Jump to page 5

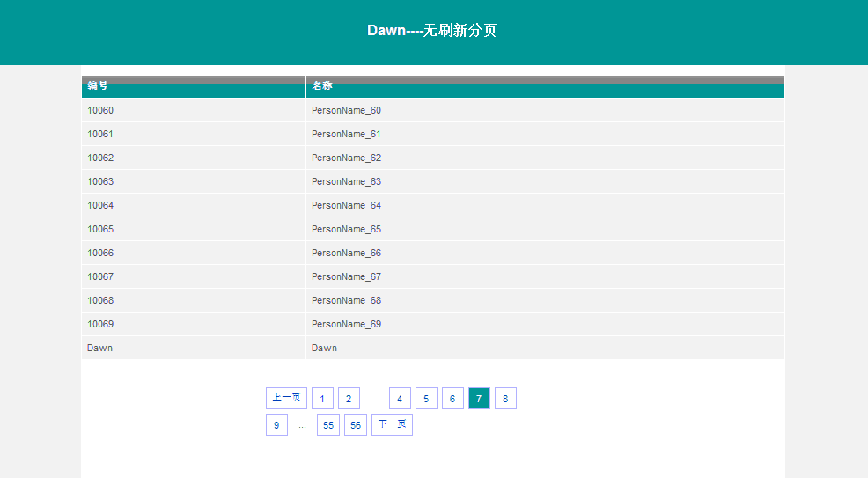pos(426,398)
